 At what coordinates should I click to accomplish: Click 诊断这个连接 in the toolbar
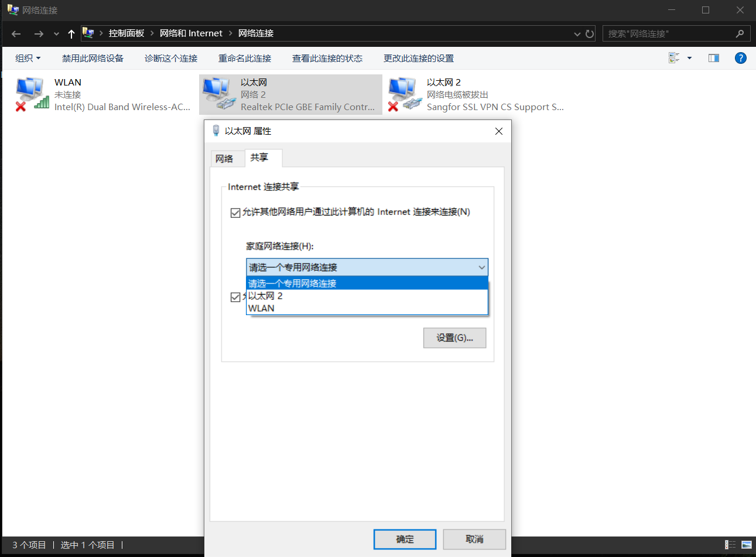tap(170, 58)
